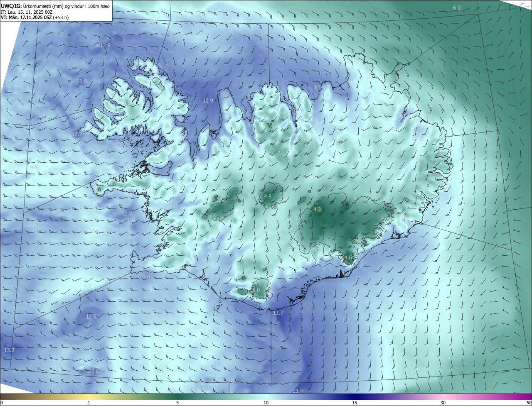The width and height of the screenshot is (532, 406).
Task: Click the 1 tick on the colour scale
Action: click(x=89, y=403)
